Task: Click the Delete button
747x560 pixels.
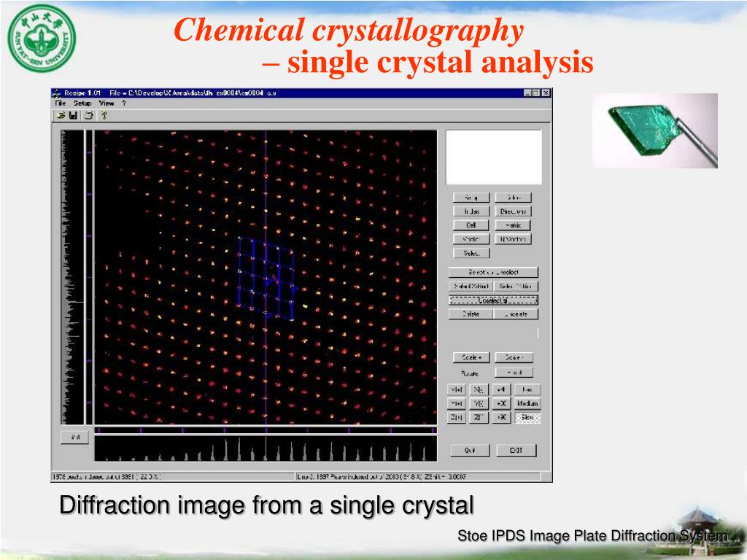Action: pyautogui.click(x=471, y=314)
